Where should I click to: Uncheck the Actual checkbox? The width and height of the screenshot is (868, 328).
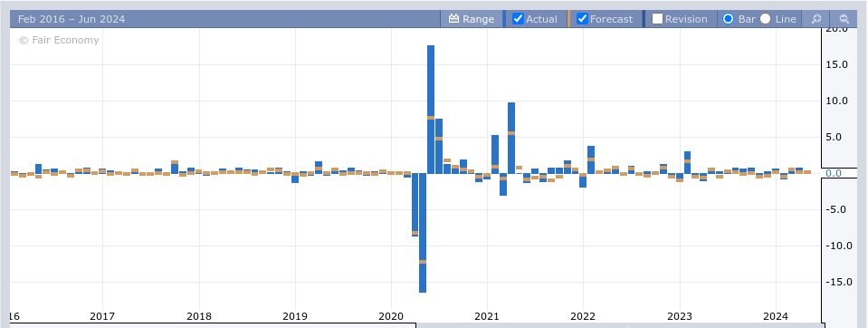click(518, 19)
